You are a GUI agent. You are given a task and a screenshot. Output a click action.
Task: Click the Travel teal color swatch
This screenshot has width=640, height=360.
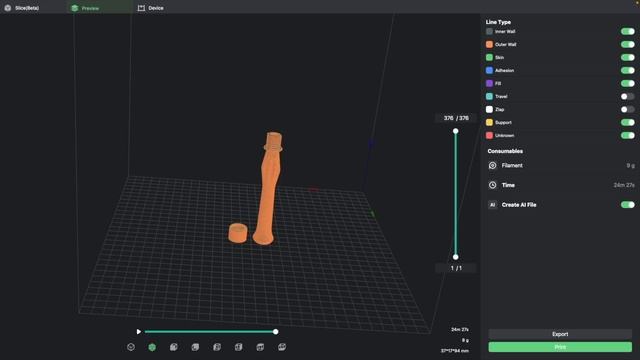point(489,96)
